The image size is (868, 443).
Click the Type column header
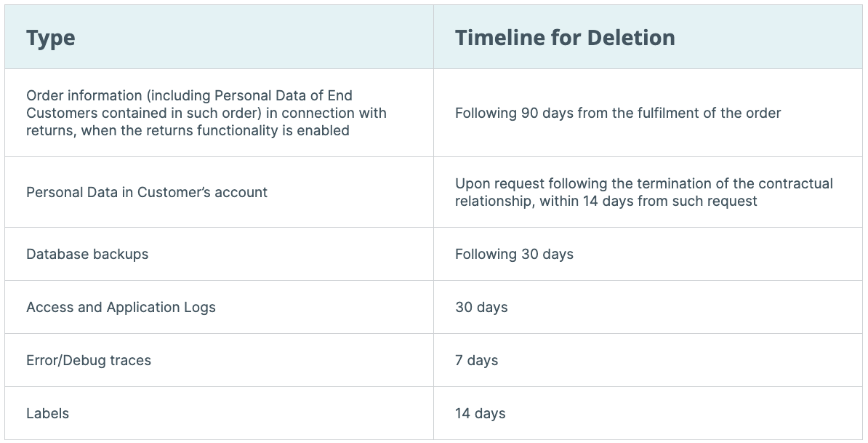click(x=50, y=39)
